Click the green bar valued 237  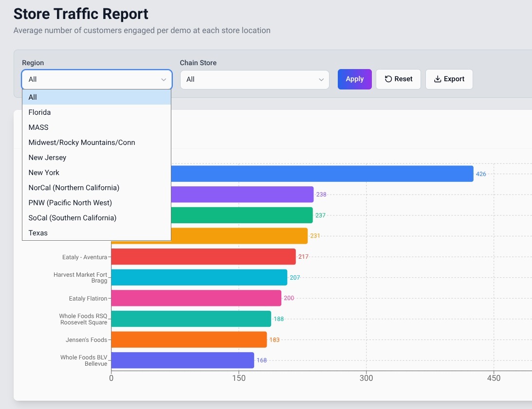[242, 215]
